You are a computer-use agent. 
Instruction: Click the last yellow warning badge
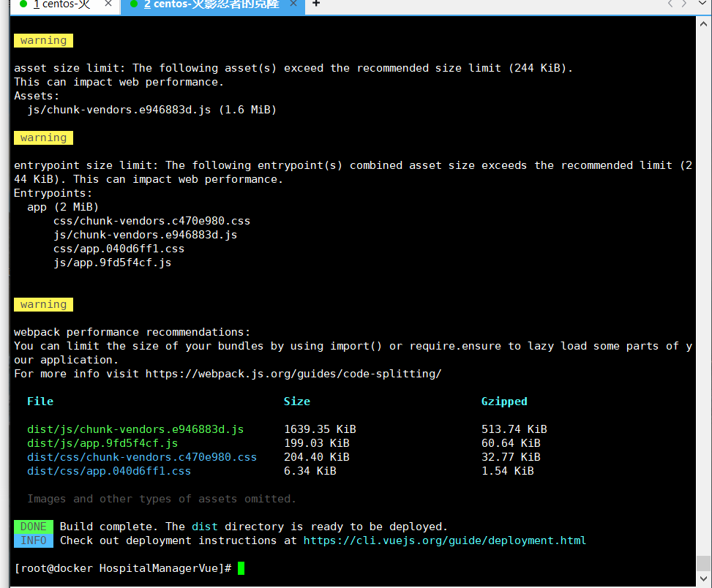(x=42, y=304)
